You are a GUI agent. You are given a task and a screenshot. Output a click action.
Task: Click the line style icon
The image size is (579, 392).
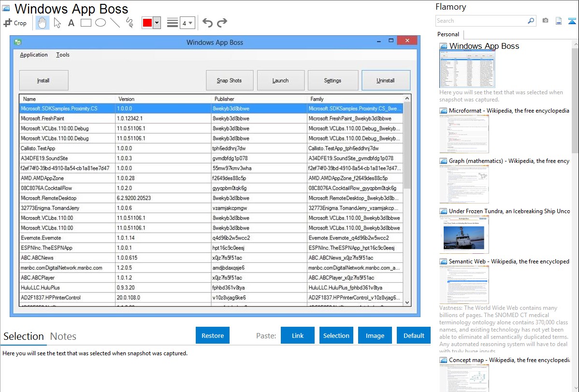[173, 23]
